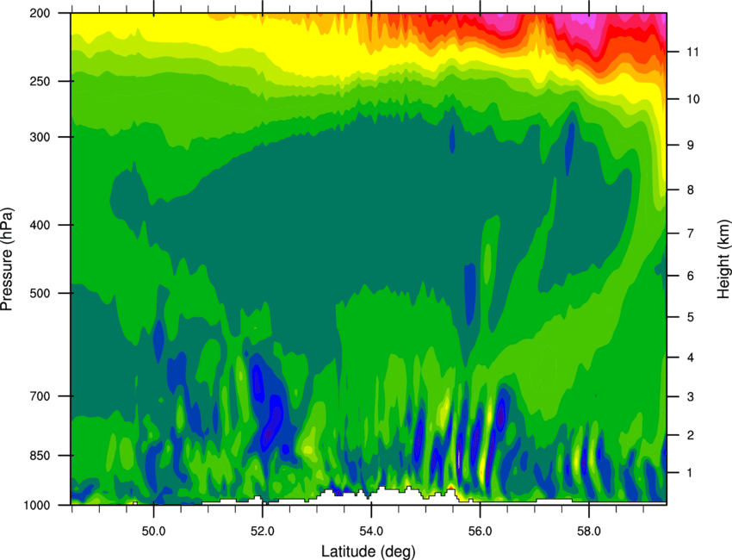Click the 'Height (km)' axis title
732x560 pixels.
coord(723,258)
